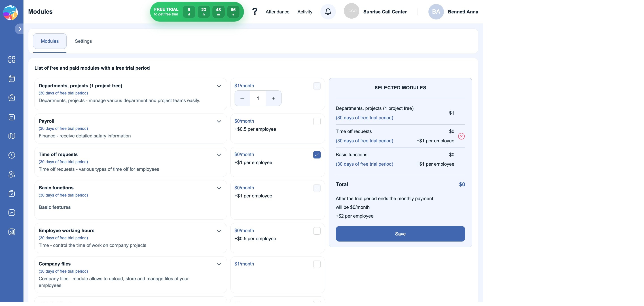Increase the Departments projects quantity
The width and height of the screenshot is (644, 306).
(274, 98)
